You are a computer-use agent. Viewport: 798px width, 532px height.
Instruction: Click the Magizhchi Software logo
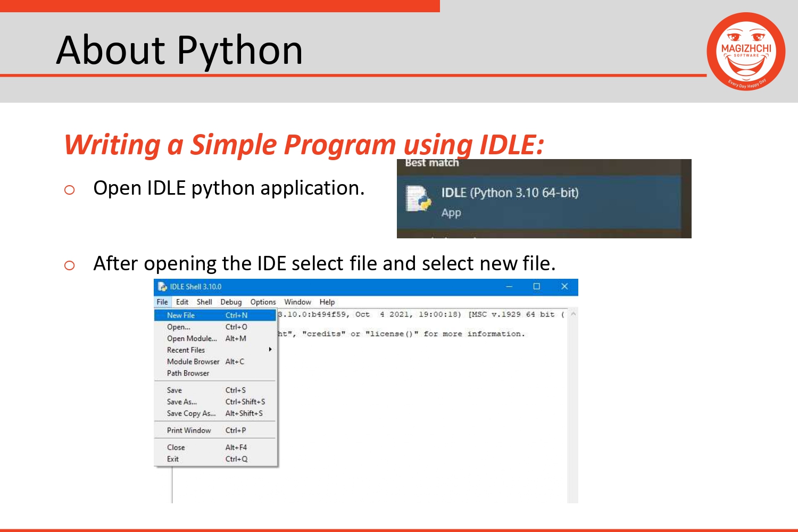[x=746, y=52]
